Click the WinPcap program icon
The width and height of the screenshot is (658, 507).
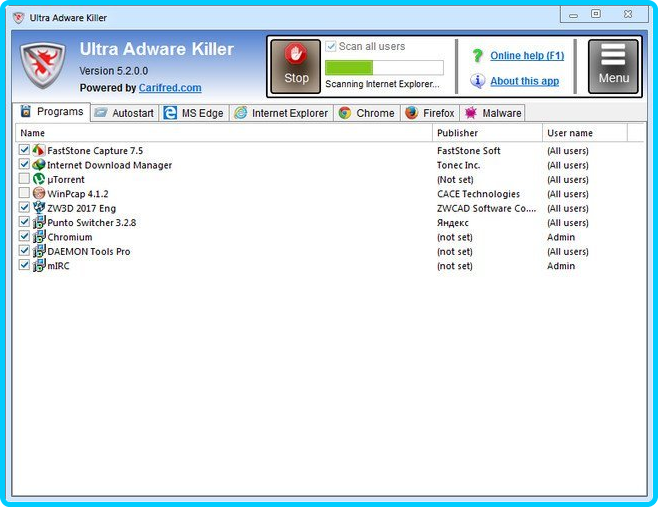pos(39,193)
